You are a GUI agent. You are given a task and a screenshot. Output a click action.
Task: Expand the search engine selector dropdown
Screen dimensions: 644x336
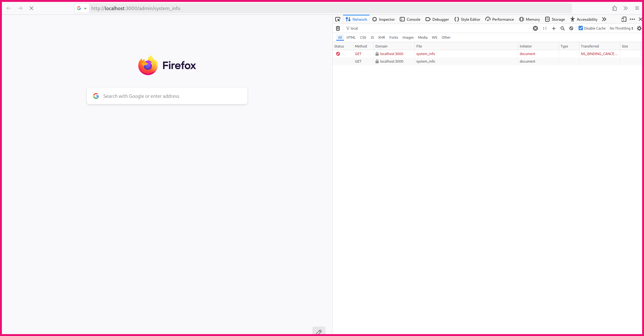coord(82,8)
